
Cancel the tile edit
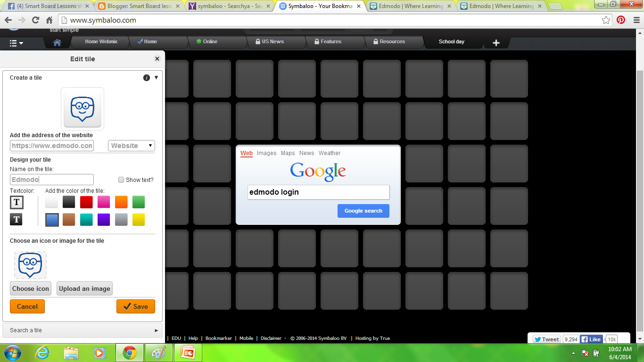(x=27, y=306)
